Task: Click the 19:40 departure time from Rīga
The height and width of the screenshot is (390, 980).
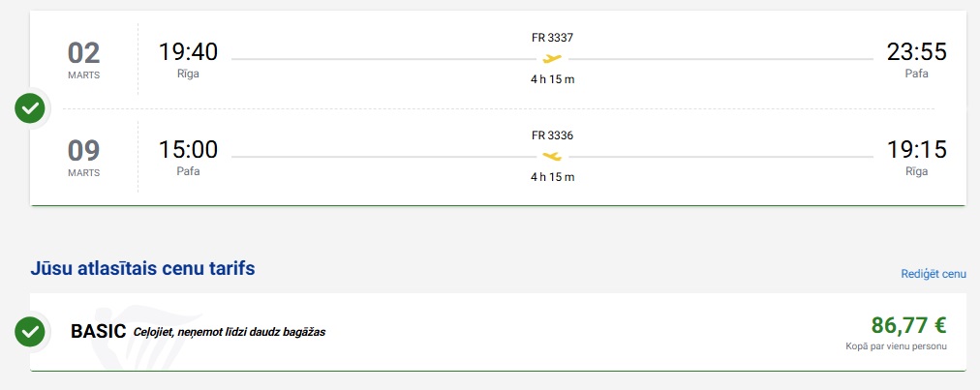Action: coord(188,51)
